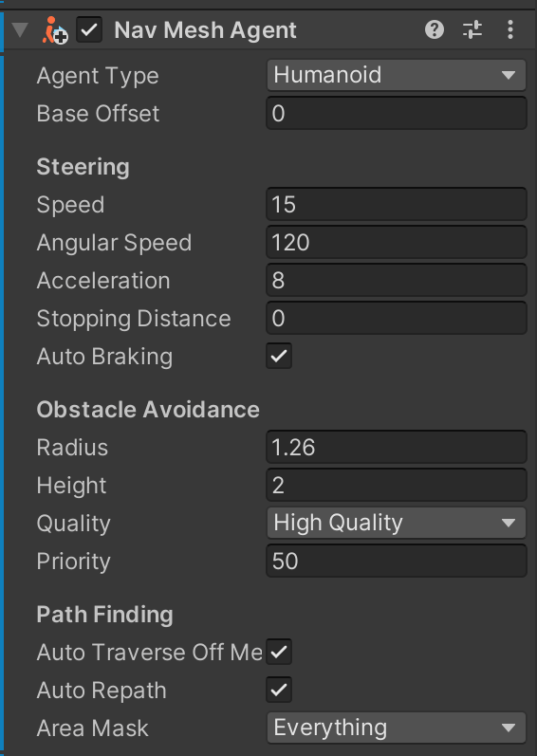
Task: Collapse the Nav Mesh Agent component foldout
Action: click(x=20, y=30)
